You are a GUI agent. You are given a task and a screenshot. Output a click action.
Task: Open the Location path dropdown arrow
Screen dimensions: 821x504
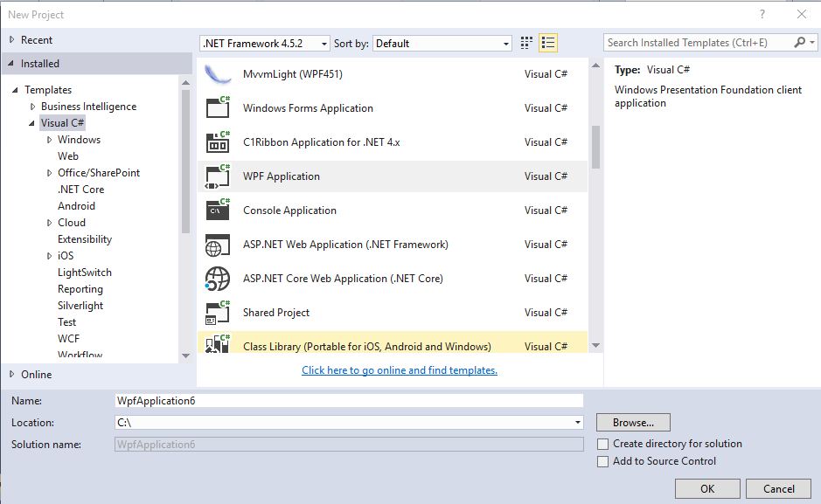pyautogui.click(x=578, y=423)
